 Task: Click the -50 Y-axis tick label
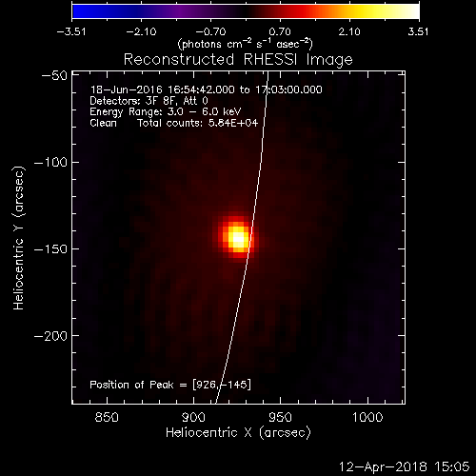pyautogui.click(x=54, y=76)
